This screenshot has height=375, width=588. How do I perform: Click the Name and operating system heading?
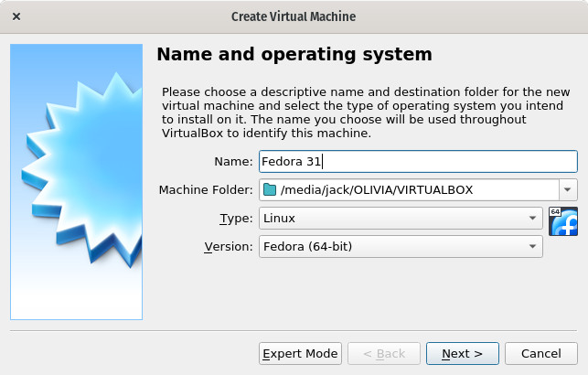tap(294, 54)
